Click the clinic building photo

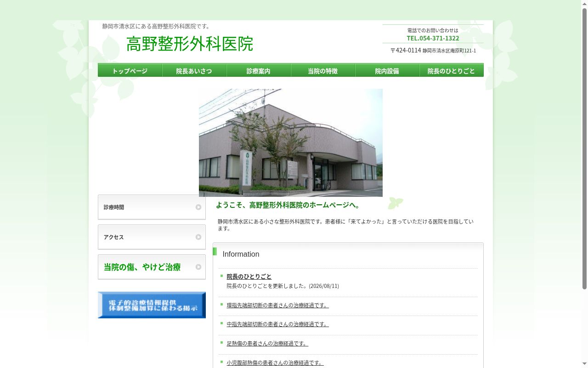pos(291,143)
